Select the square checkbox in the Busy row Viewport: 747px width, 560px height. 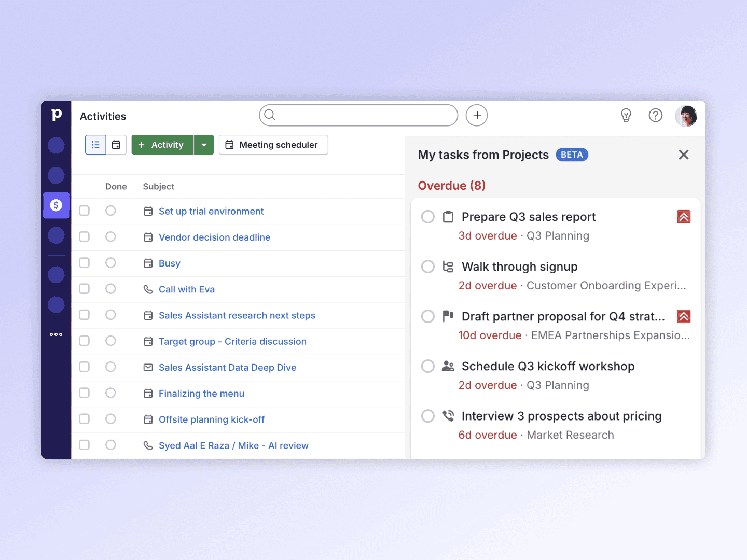coord(84,262)
